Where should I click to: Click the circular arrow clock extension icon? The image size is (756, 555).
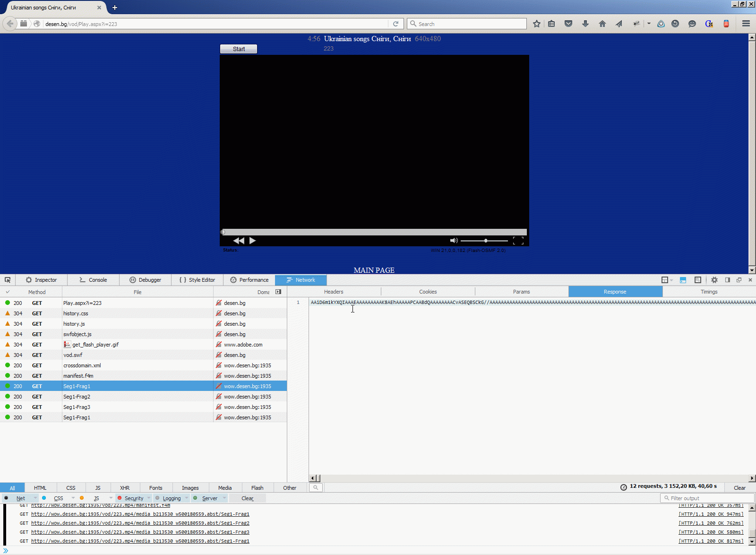click(675, 24)
